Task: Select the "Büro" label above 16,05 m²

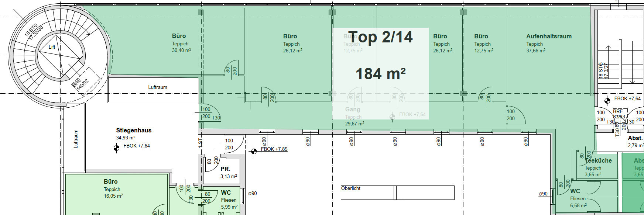Action: (110, 181)
